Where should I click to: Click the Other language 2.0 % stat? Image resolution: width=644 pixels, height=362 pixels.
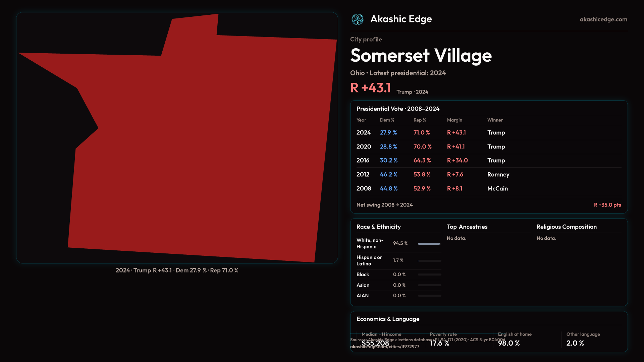coord(575,343)
